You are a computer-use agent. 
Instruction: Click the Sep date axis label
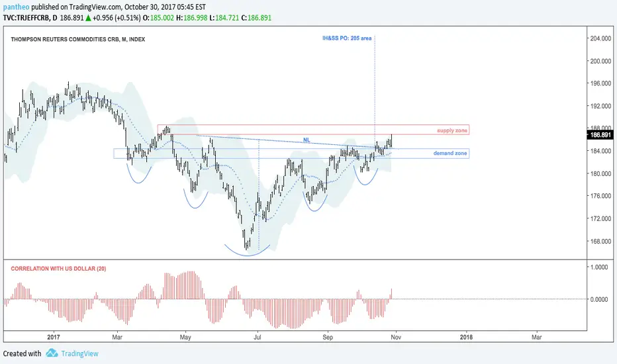pos(328,338)
